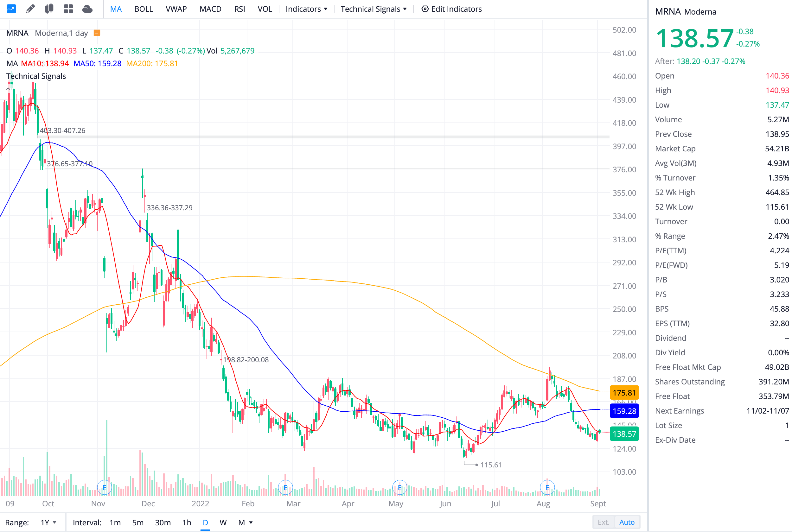Open the 1Y range dropdown
The height and width of the screenshot is (532, 792).
[x=48, y=522]
